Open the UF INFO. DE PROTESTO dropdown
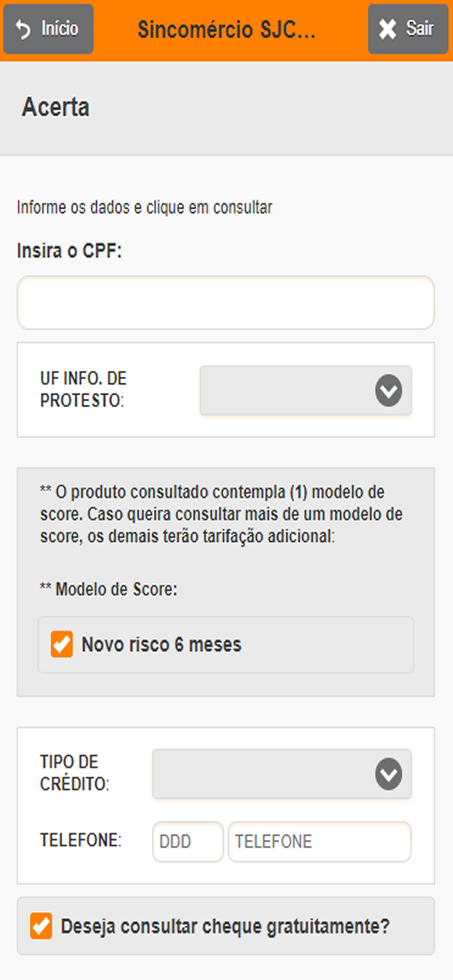Screen dimensions: 453x980 [x=305, y=391]
